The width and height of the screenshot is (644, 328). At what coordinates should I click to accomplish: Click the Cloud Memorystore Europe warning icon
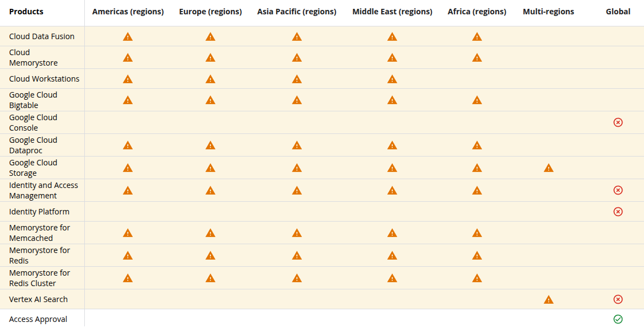click(x=210, y=57)
